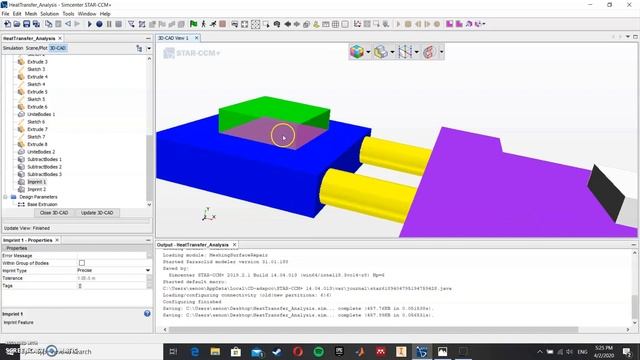Click the Load Simulation folder icon

(17, 24)
